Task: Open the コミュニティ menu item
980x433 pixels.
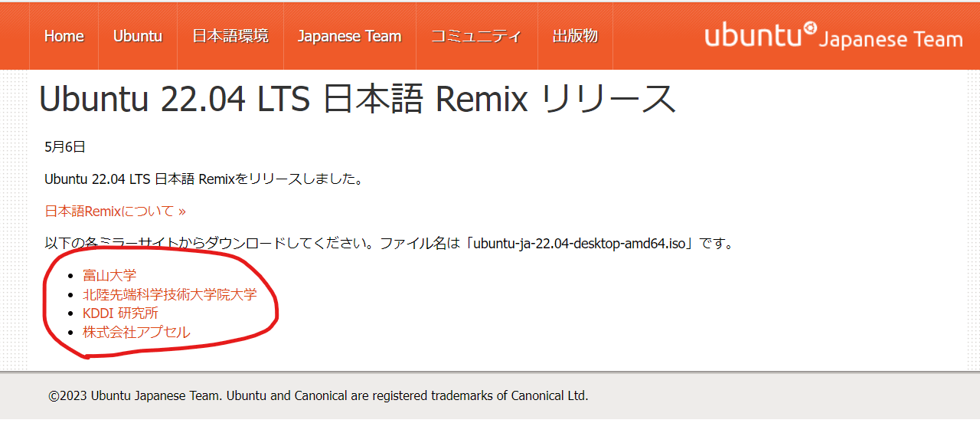Action: tap(476, 36)
